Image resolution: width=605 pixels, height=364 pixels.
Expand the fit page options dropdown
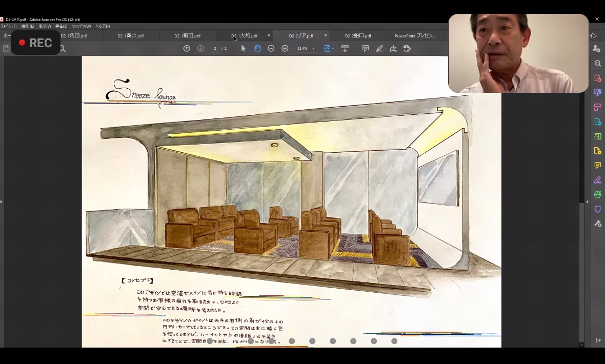(333, 49)
